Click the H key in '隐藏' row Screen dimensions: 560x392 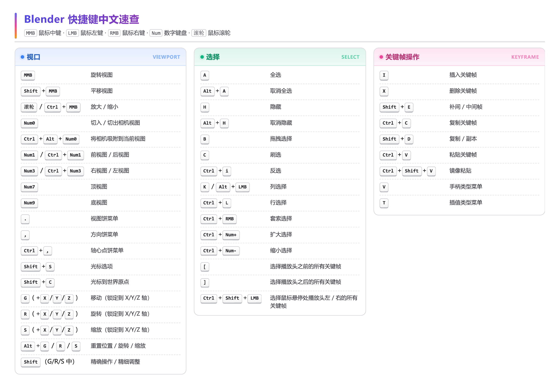click(205, 107)
